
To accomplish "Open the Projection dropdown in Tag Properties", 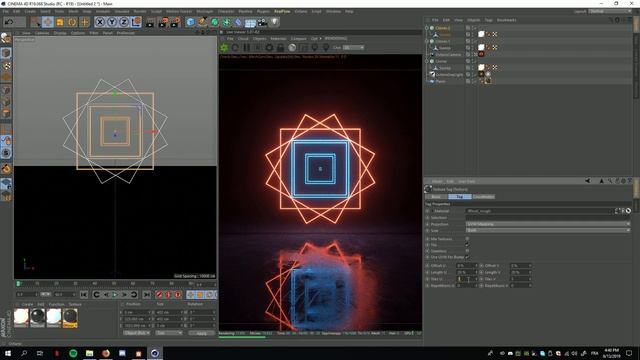I will pyautogui.click(x=548, y=224).
